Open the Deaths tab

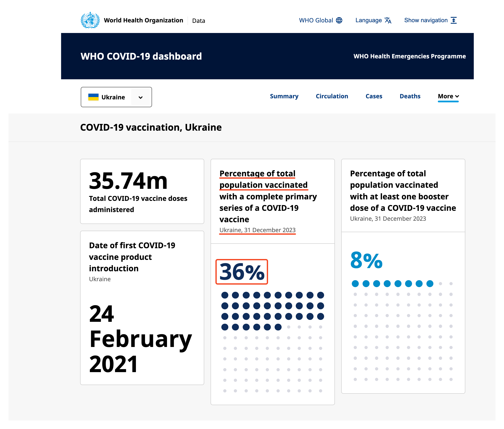point(410,96)
